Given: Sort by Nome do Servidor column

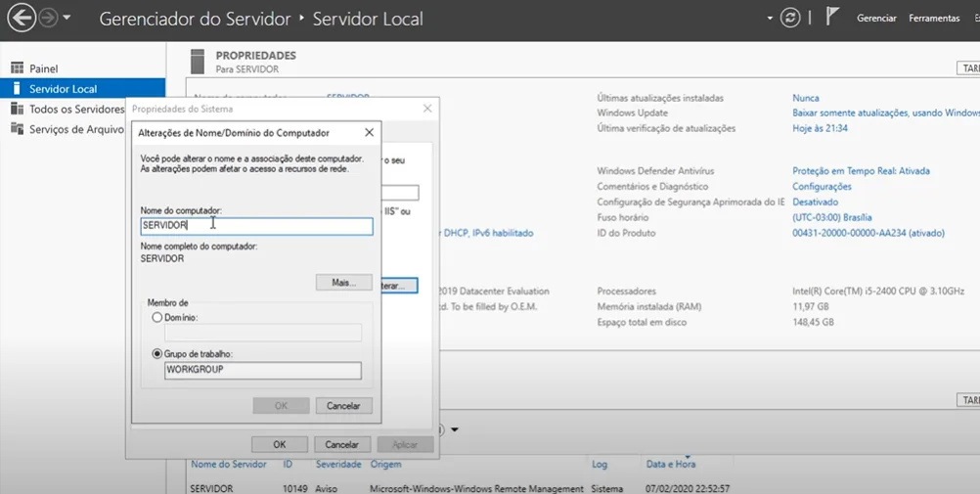Looking at the screenshot, I should point(229,464).
